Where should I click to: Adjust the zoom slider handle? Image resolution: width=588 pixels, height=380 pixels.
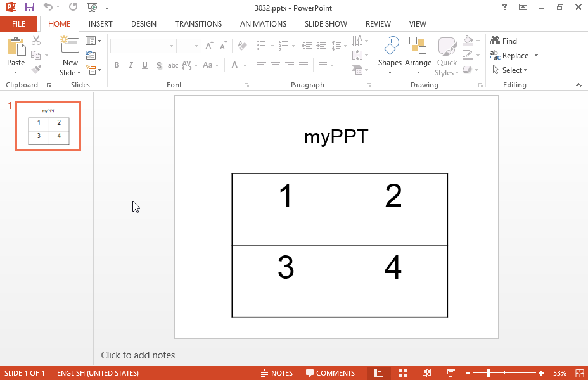click(x=489, y=373)
